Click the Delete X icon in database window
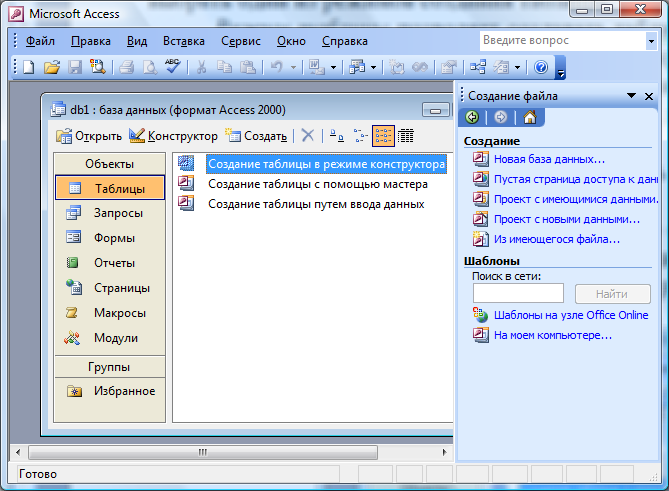Viewport: 669px width, 491px height. (x=308, y=136)
